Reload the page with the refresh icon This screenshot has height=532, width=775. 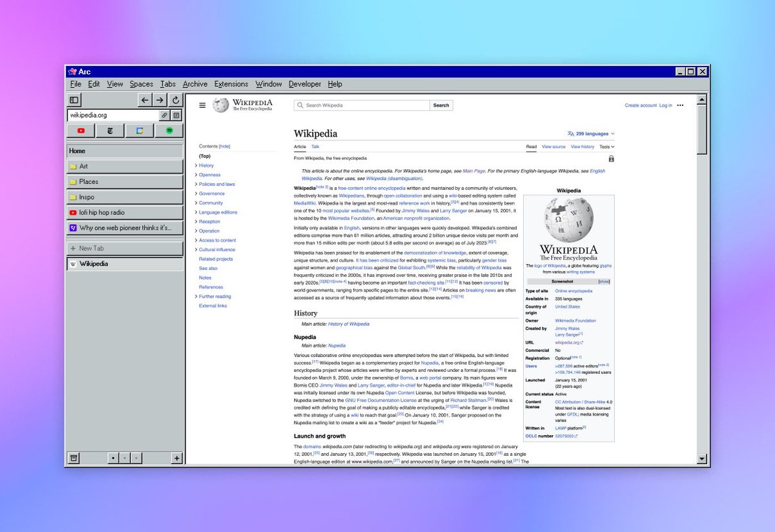(176, 100)
